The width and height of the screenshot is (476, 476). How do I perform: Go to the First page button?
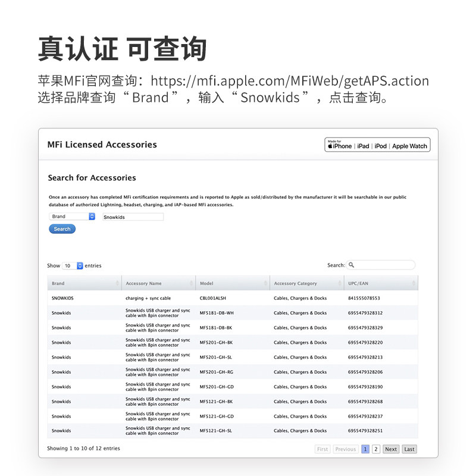pyautogui.click(x=322, y=449)
